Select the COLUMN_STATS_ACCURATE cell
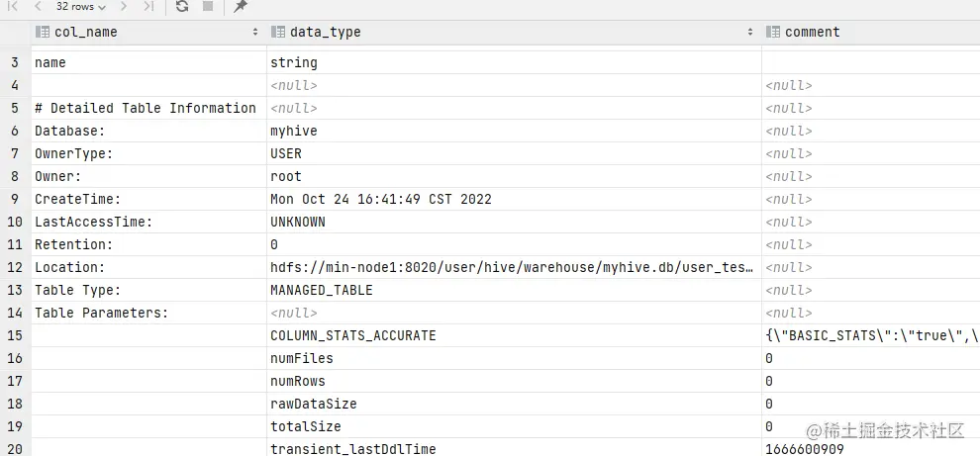Image resolution: width=980 pixels, height=456 pixels. click(x=352, y=335)
